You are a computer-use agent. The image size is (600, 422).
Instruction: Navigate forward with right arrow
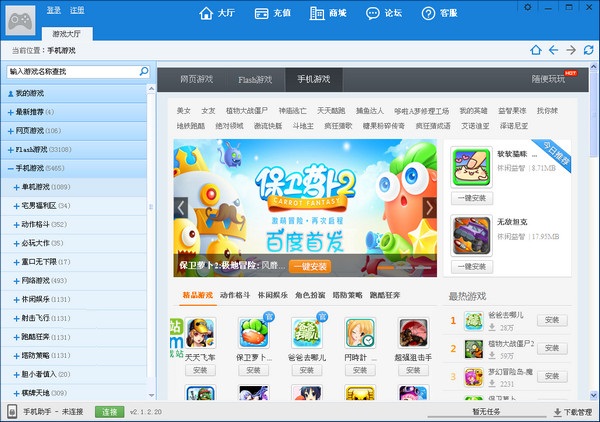coord(571,50)
